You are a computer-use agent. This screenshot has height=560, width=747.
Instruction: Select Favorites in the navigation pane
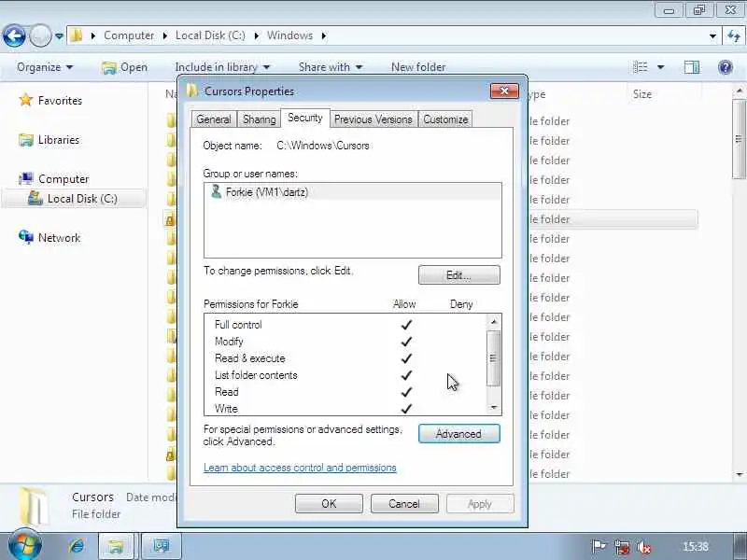[60, 101]
